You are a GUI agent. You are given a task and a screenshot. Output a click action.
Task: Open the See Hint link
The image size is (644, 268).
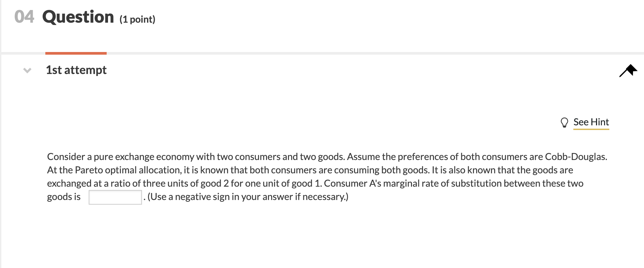591,122
